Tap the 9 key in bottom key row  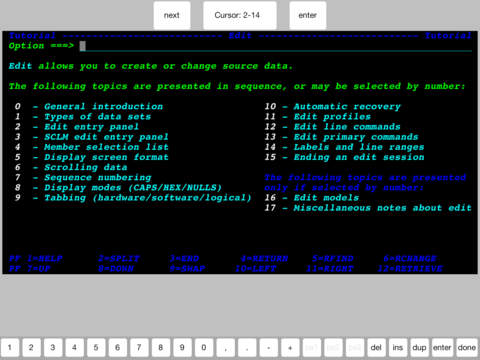point(182,348)
